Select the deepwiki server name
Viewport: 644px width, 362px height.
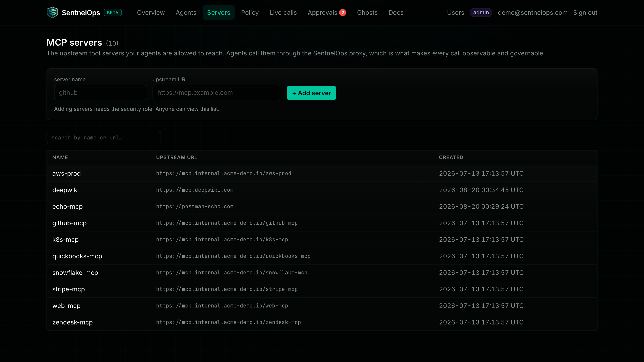[65, 190]
